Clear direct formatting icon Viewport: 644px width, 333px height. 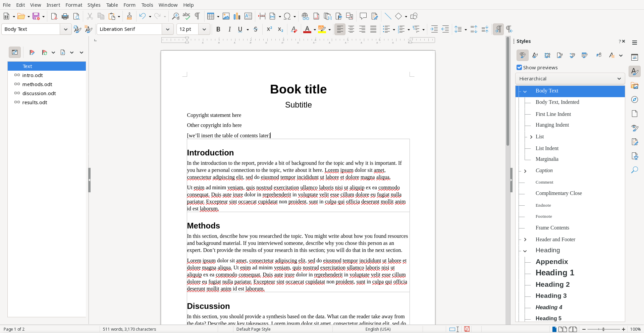294,29
